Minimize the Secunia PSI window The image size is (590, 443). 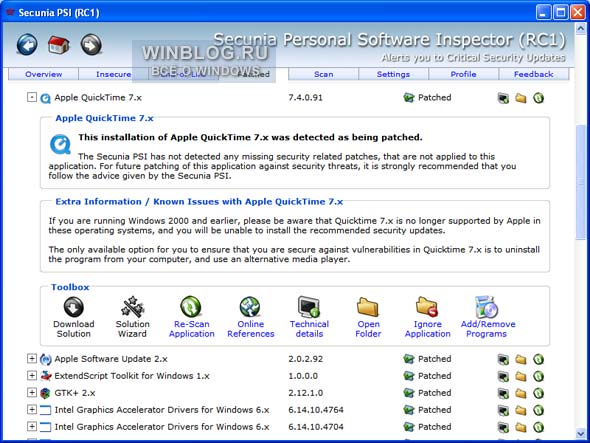point(543,12)
